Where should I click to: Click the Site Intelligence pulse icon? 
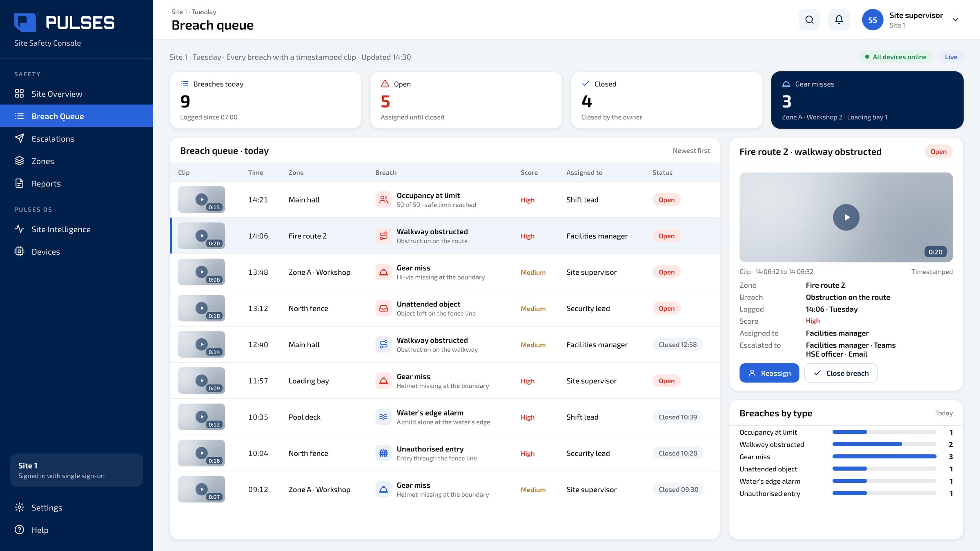pos(19,229)
